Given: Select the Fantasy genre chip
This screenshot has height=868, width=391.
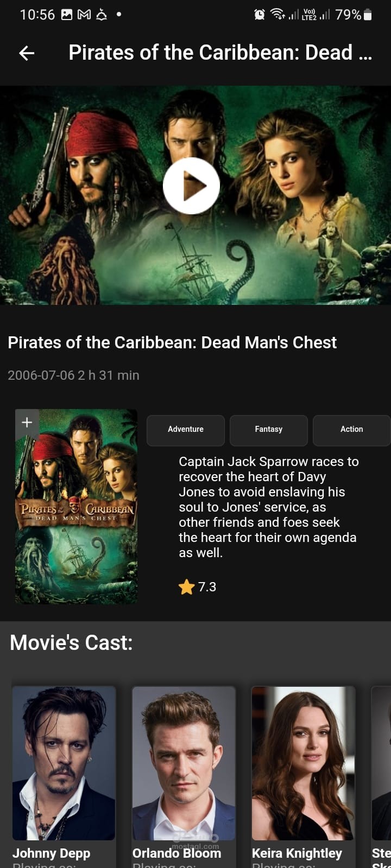Looking at the screenshot, I should 269,430.
